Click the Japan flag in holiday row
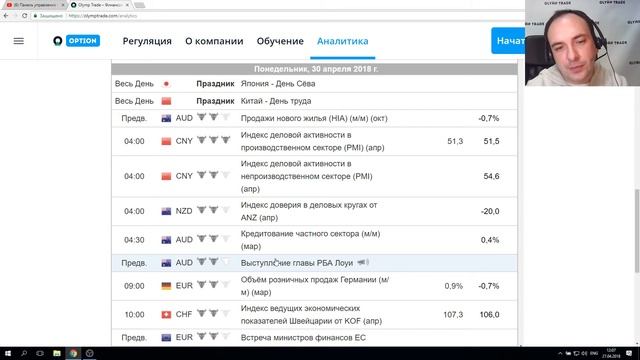 (x=166, y=84)
